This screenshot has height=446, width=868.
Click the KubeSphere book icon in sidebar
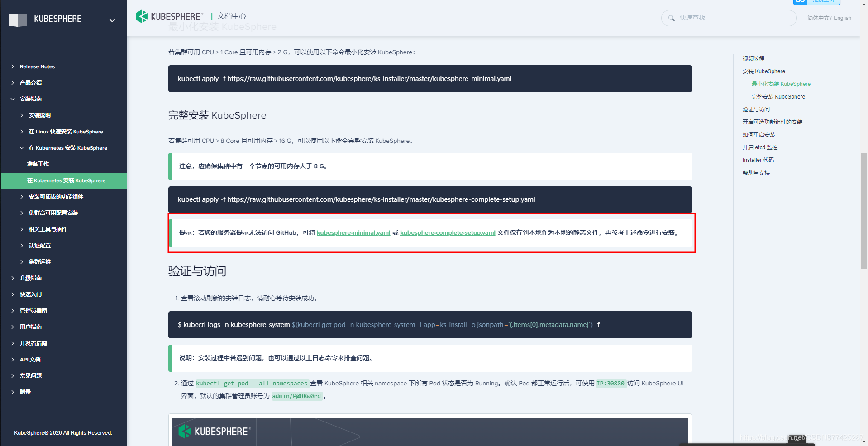[x=18, y=19]
